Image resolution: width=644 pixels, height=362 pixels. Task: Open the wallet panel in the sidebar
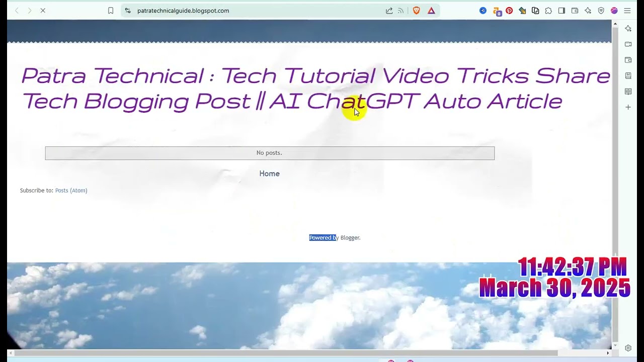[x=628, y=60]
